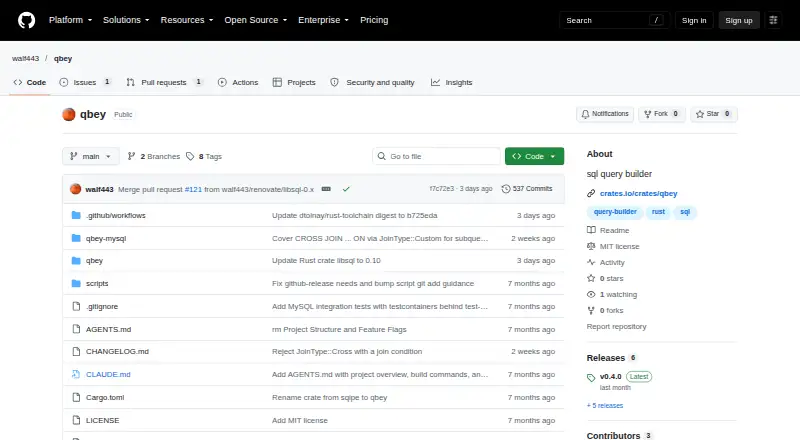Click the Go to file field
Image resolution: width=800 pixels, height=440 pixels.
pos(437,156)
